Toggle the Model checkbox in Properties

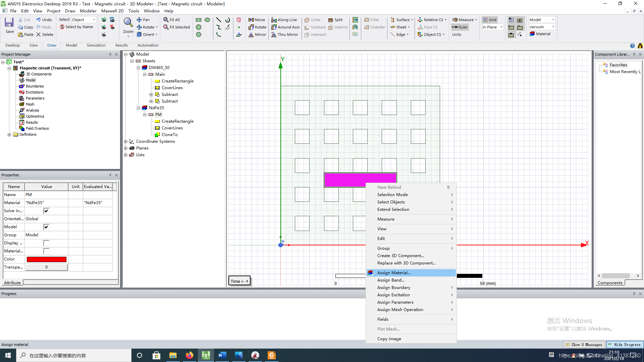(46, 227)
